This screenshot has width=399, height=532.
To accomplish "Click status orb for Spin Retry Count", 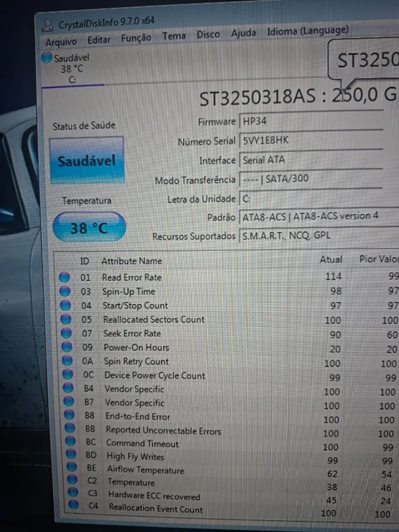I will 67,360.
